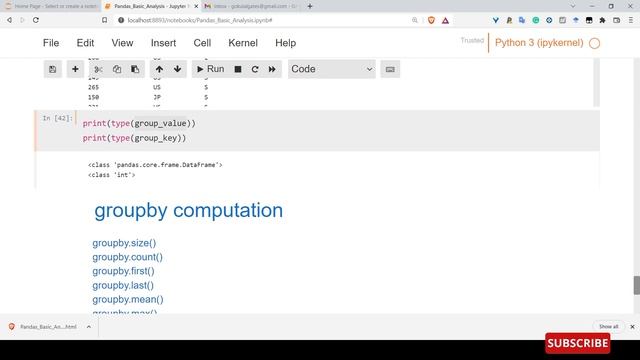Click the red SUBSCRIBE button
This screenshot has height=360, width=640.
(578, 343)
